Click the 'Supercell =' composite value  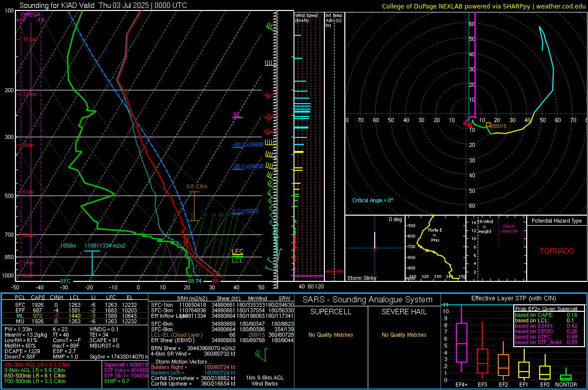(126, 365)
